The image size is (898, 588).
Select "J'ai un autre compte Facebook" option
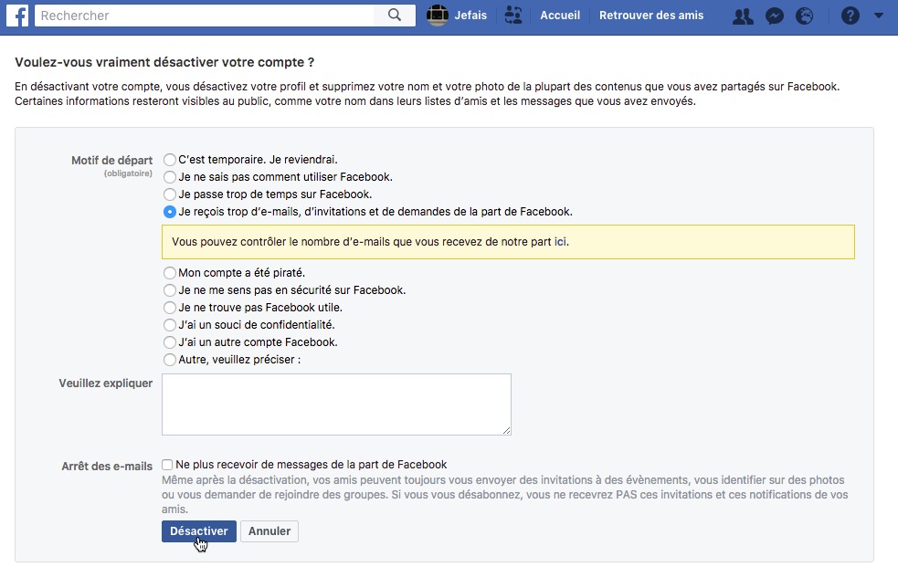170,342
